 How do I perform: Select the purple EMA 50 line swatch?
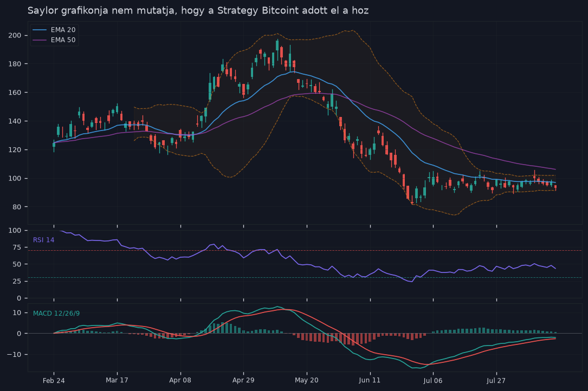coord(40,40)
